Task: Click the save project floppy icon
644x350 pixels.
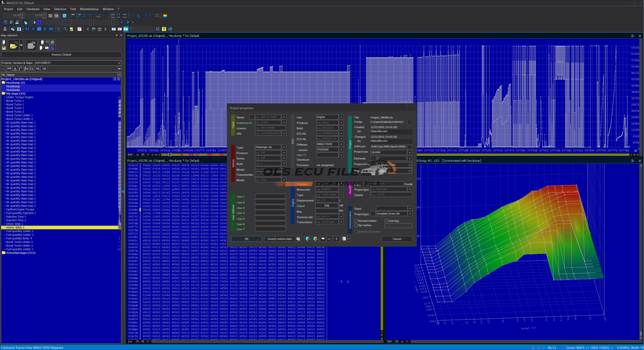Action: (4, 48)
